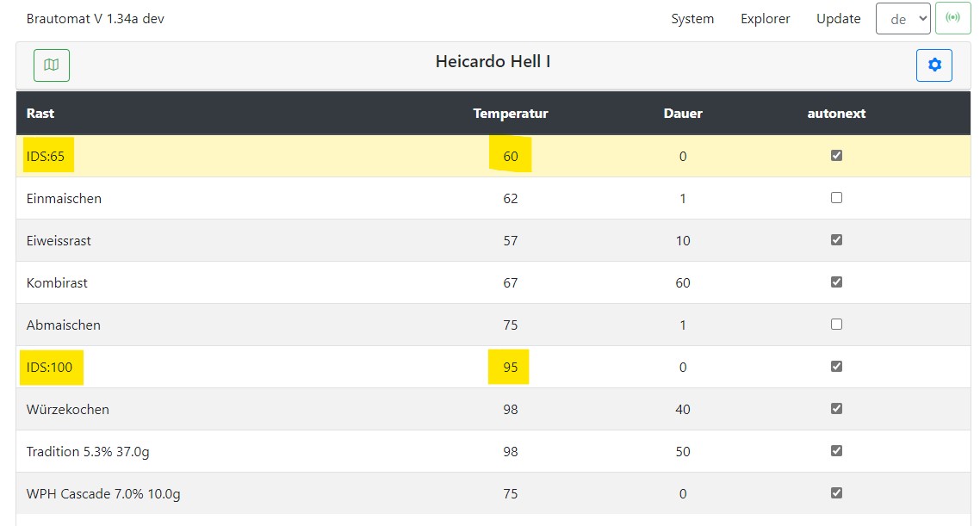Open settings with the blue gear icon

coord(934,65)
